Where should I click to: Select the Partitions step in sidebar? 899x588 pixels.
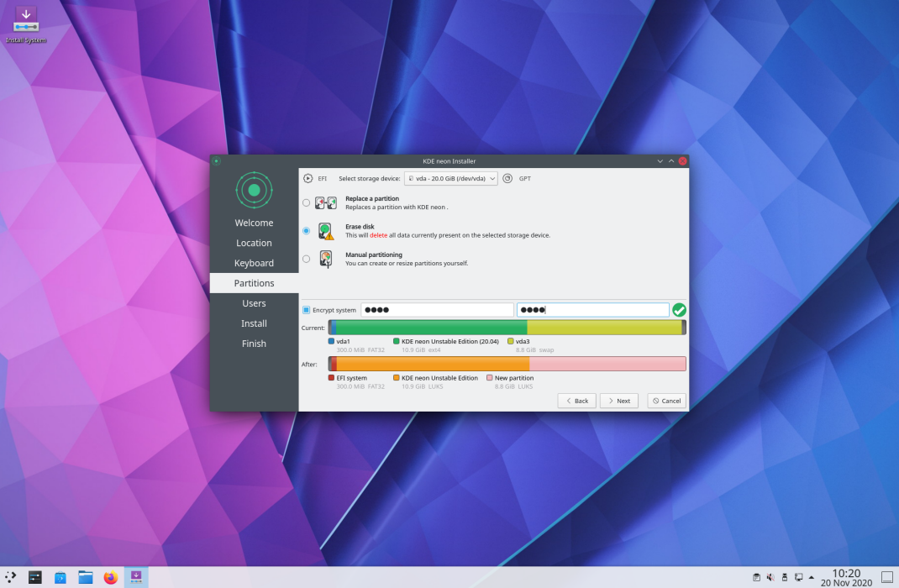254,283
